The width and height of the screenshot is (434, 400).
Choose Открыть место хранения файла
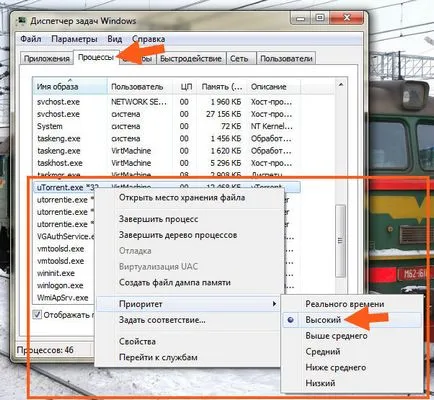coord(182,198)
